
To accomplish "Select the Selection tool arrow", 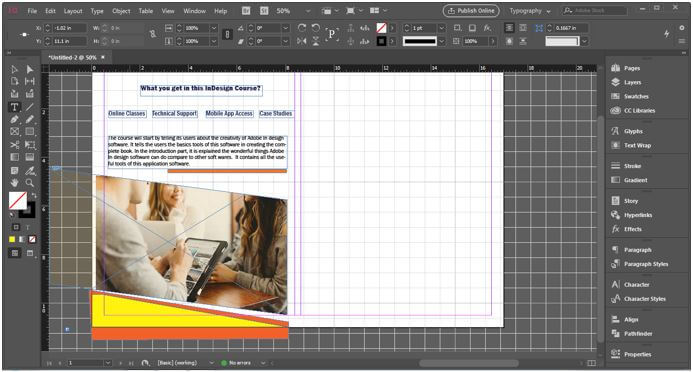I will point(14,69).
